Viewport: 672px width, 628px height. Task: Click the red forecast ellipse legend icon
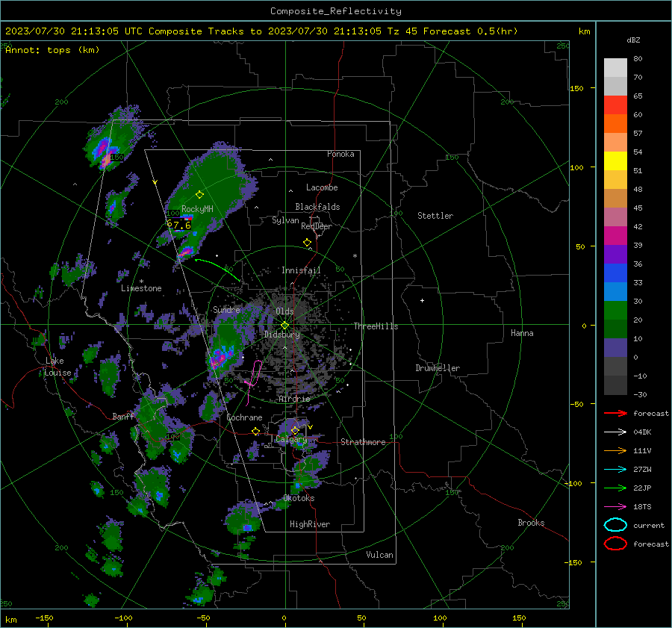point(615,544)
